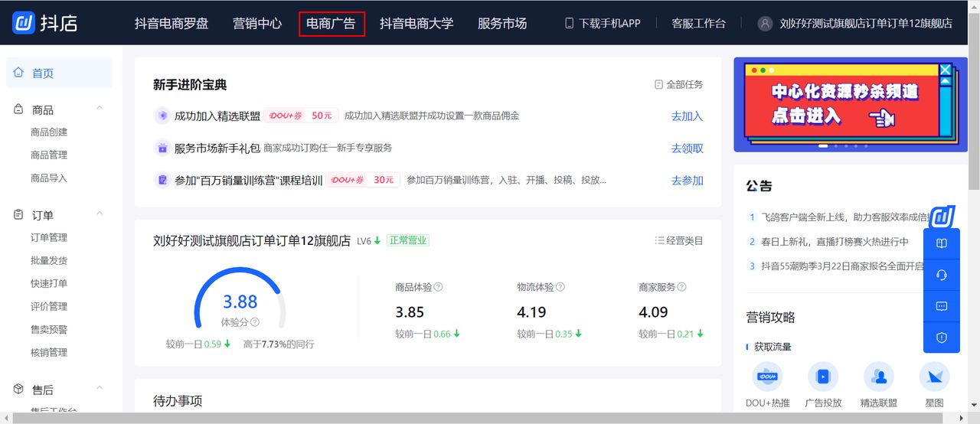Click the 中心化资源秒杀频道 banner
Viewport: 980px width, 424px height.
851,104
